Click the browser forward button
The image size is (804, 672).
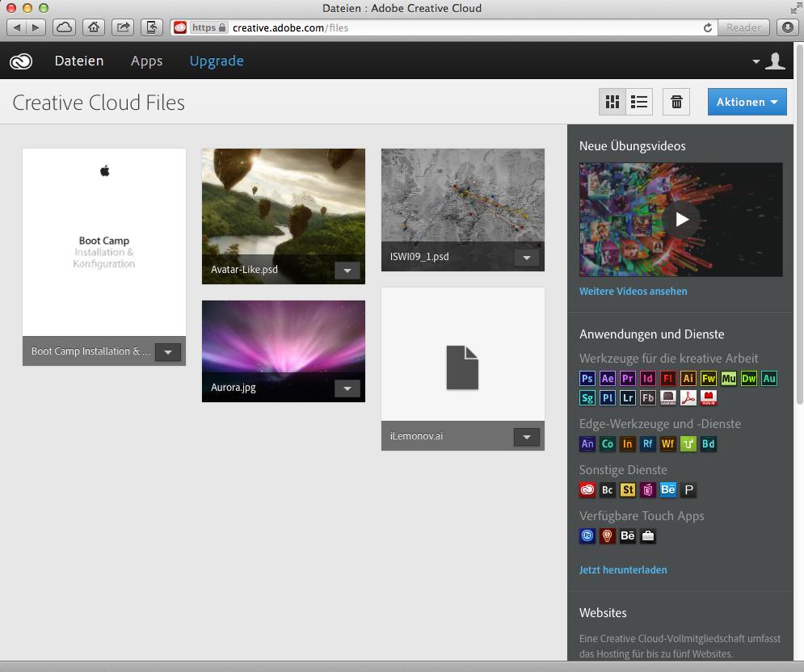tap(36, 27)
